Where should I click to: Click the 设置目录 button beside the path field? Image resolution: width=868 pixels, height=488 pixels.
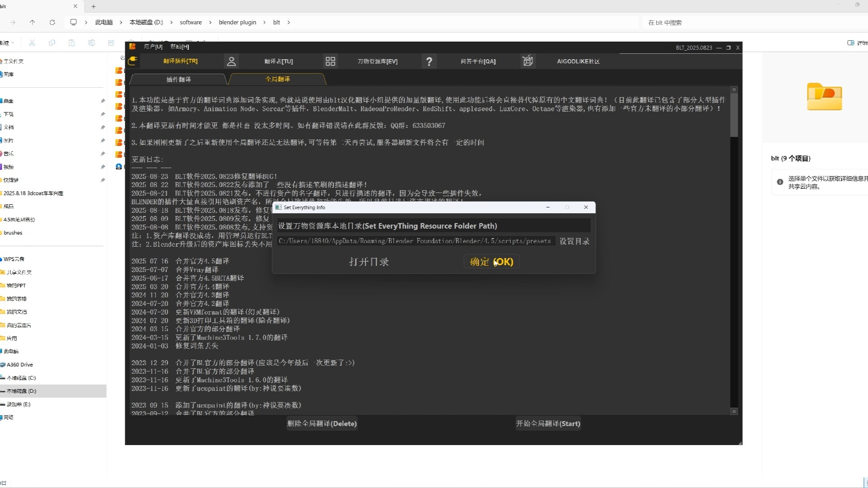tap(574, 241)
